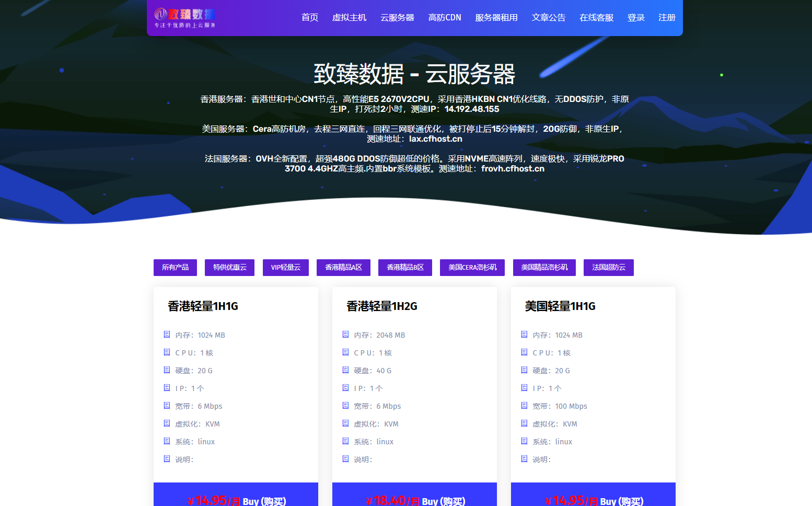Switch to the 美国CERA洛杉矶 tab
This screenshot has height=506, width=812.
point(472,268)
